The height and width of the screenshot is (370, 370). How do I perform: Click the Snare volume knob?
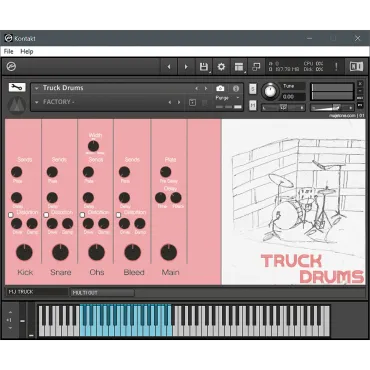click(60, 252)
